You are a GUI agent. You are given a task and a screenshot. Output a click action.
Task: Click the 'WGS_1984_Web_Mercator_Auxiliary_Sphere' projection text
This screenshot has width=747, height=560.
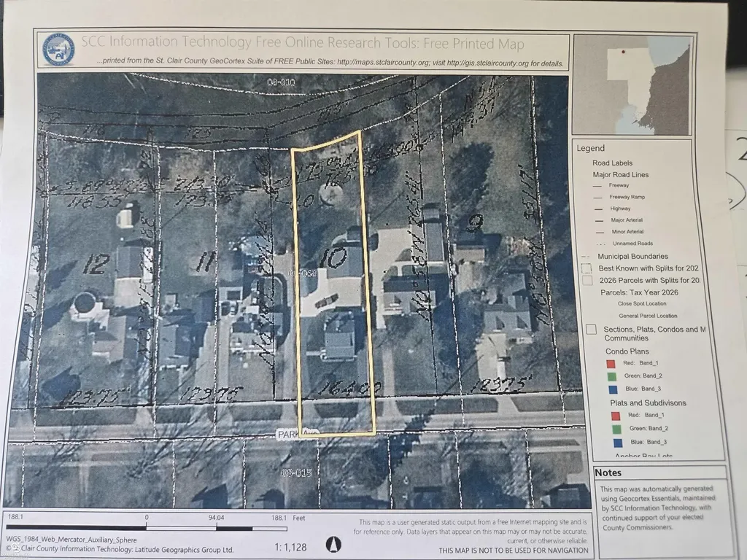point(71,540)
